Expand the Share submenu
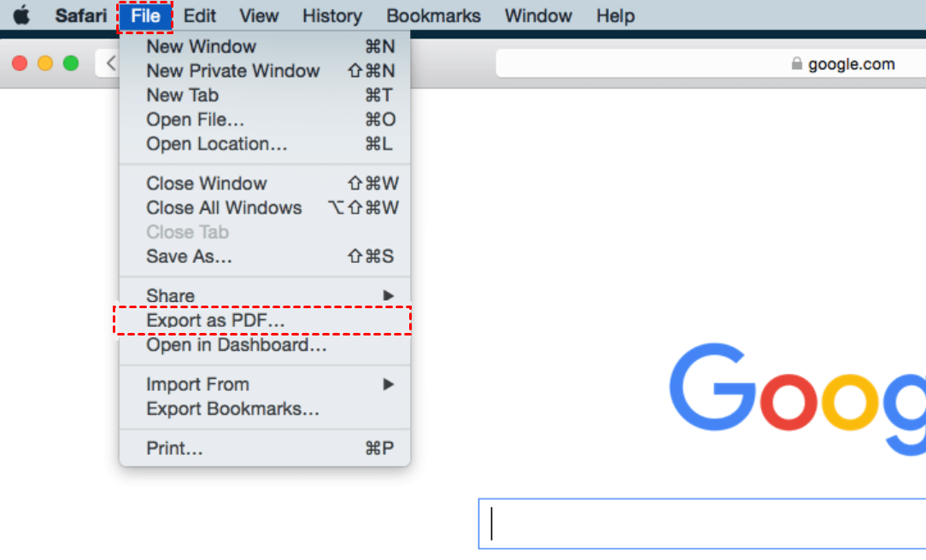Image resolution: width=926 pixels, height=560 pixels. click(265, 295)
